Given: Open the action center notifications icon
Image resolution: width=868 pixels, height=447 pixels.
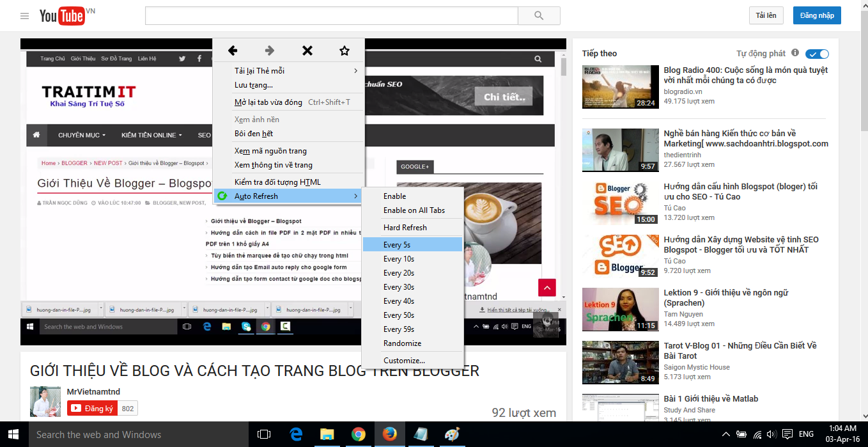Looking at the screenshot, I should [788, 434].
